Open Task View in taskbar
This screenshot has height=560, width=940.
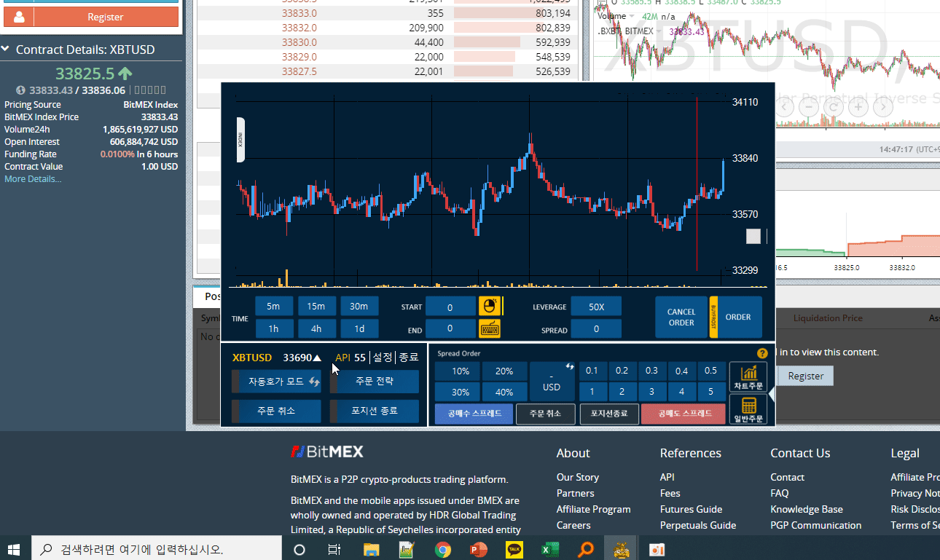(x=334, y=549)
